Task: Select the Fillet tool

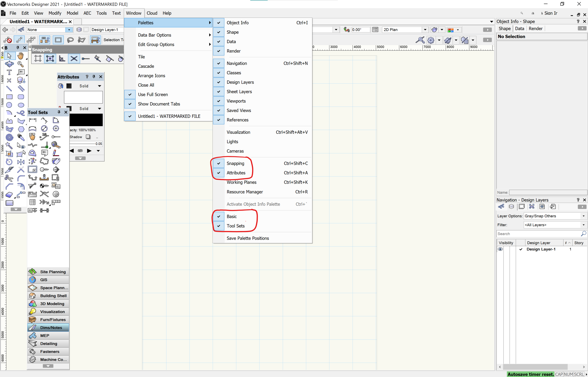Action: tap(21, 178)
